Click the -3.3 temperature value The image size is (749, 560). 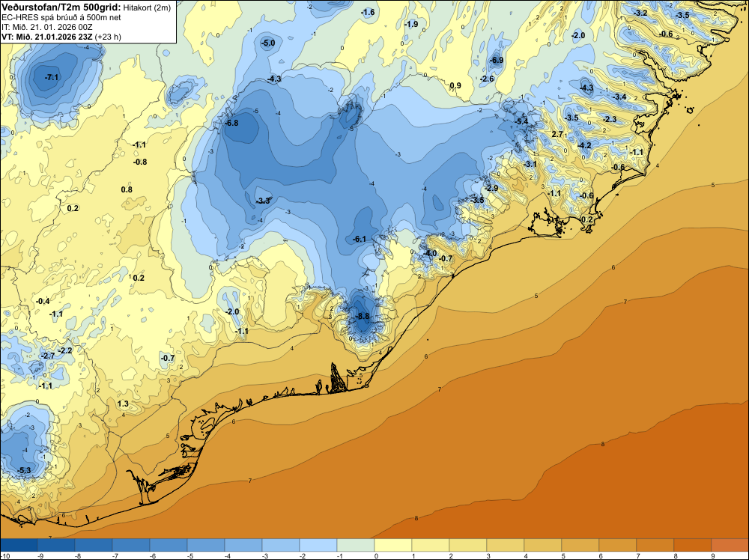click(263, 201)
